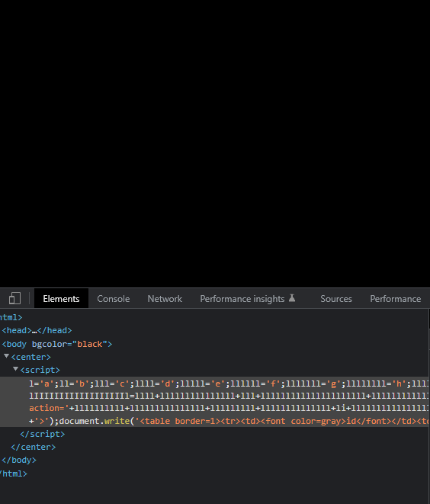
Task: Switch to the Sources tab
Action: tap(335, 299)
